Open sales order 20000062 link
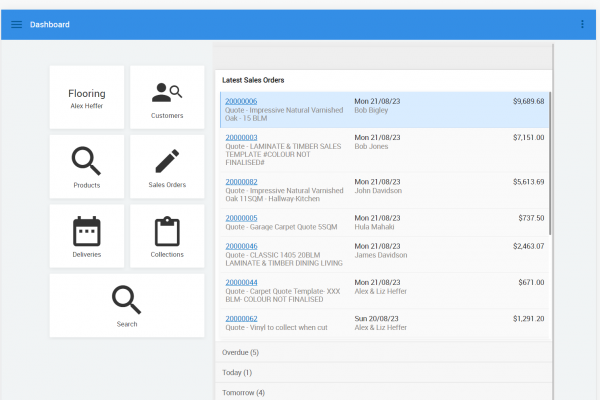Image resolution: width=600 pixels, height=400 pixels. [241, 319]
